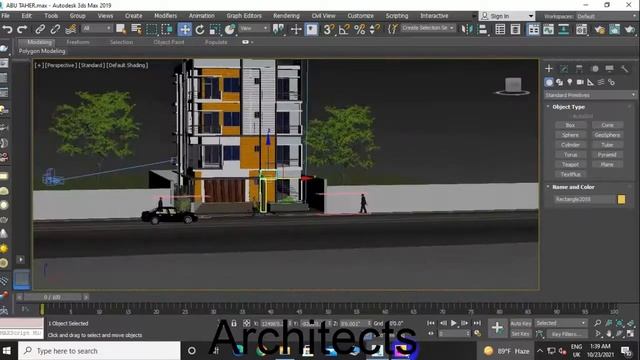Viewport: 640px width, 360px height.
Task: Activate Select and Move tool
Action: (184, 29)
